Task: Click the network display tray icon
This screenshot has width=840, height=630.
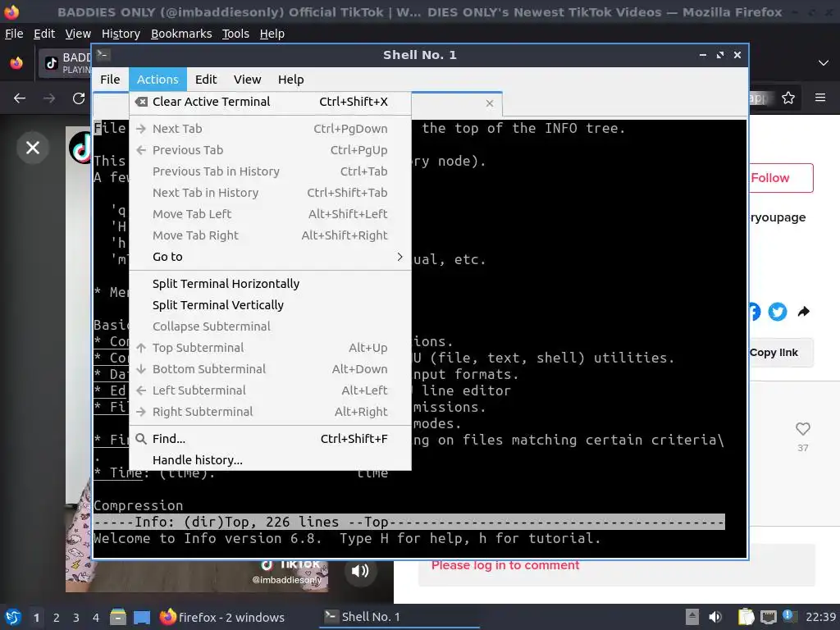Action: [x=768, y=617]
